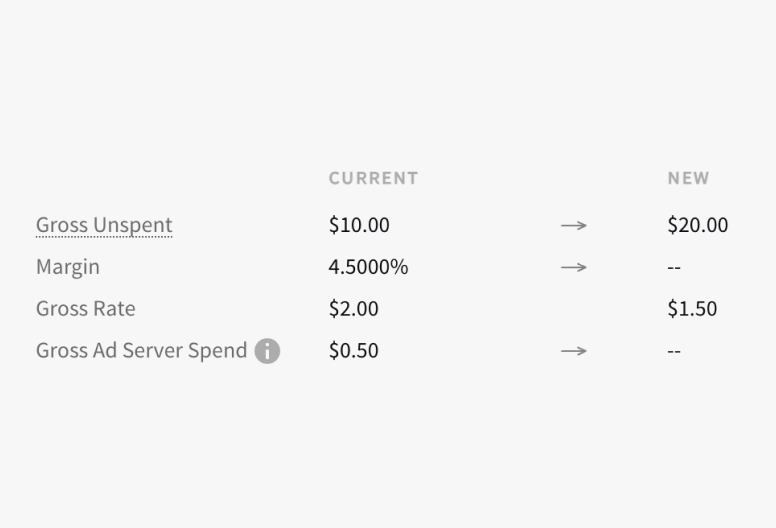
Task: Select the current Gross Rate $2.00
Action: (353, 309)
